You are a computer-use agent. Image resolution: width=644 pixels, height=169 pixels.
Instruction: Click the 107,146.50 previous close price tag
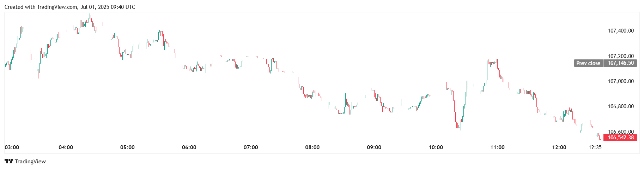pos(620,63)
